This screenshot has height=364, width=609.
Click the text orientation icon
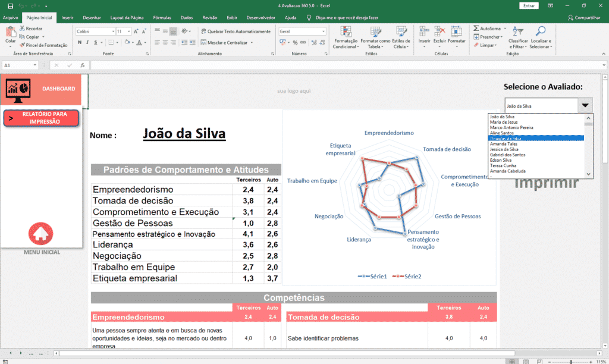pos(185,31)
